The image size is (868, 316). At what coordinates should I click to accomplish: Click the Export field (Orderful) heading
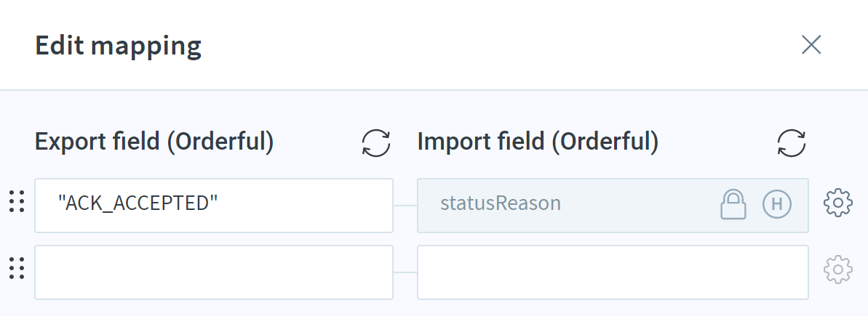click(154, 142)
